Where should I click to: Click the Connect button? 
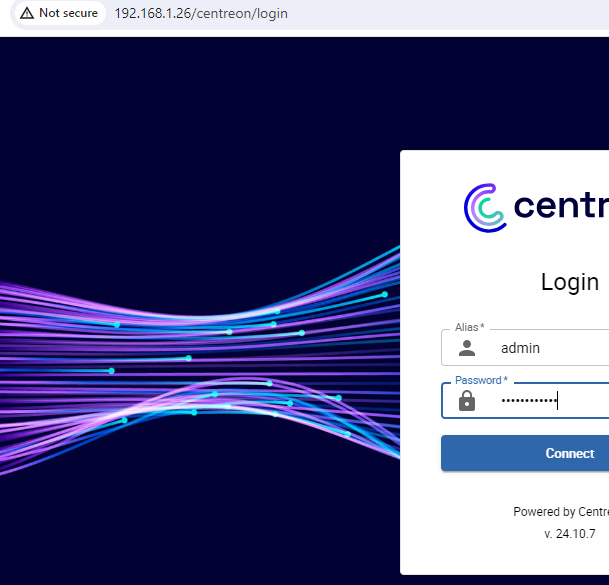click(525, 453)
